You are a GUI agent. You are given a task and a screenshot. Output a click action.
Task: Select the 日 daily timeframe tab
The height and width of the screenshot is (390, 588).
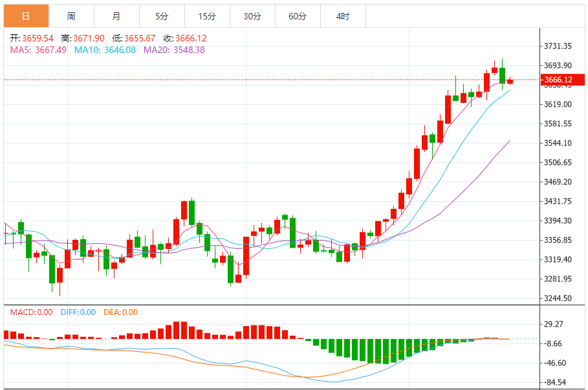27,16
